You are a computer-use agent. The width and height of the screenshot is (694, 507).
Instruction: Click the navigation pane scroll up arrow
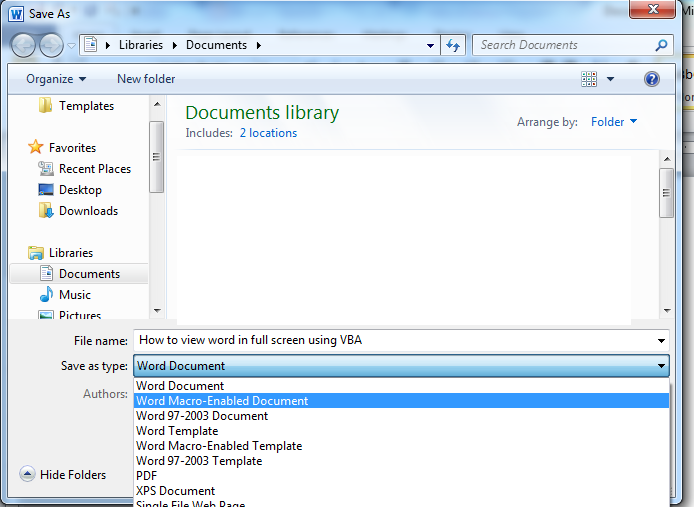click(x=157, y=104)
